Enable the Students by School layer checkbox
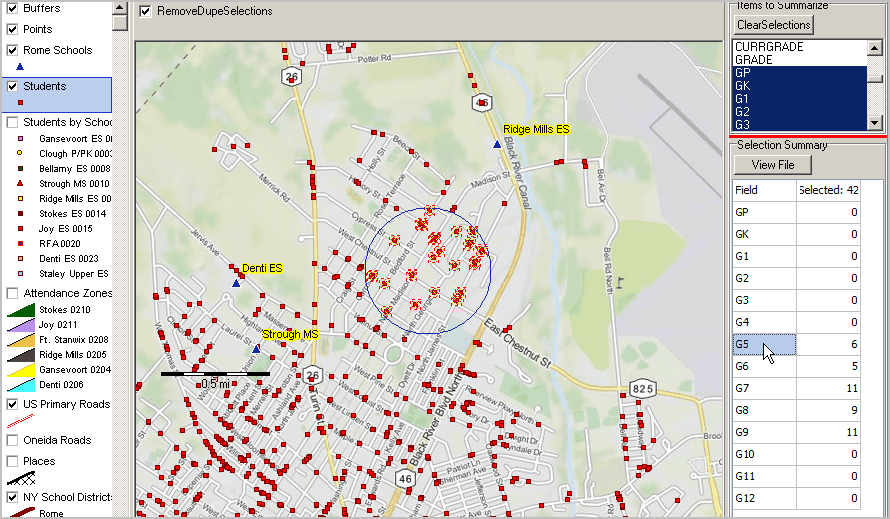Viewport: 890px width, 519px height. (x=12, y=122)
